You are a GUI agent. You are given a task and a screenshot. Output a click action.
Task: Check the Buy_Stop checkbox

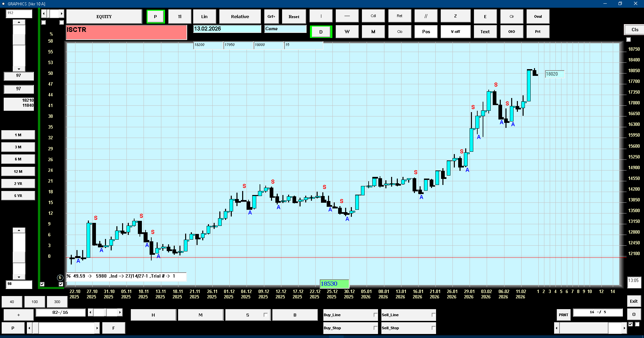point(375,328)
